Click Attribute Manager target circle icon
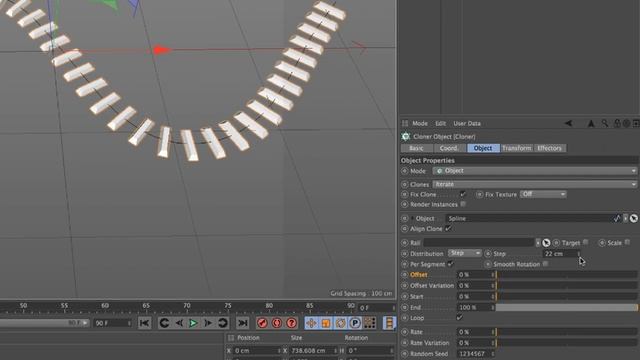640x360 pixels. (x=627, y=123)
